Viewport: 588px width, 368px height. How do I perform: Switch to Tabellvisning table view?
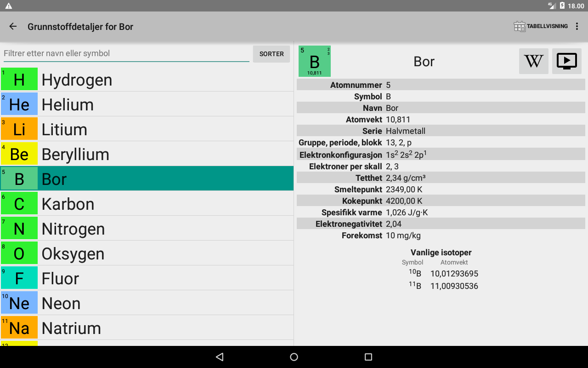click(541, 26)
